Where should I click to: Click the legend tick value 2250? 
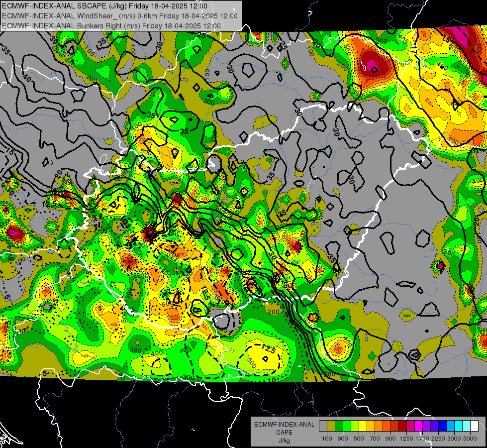438,439
